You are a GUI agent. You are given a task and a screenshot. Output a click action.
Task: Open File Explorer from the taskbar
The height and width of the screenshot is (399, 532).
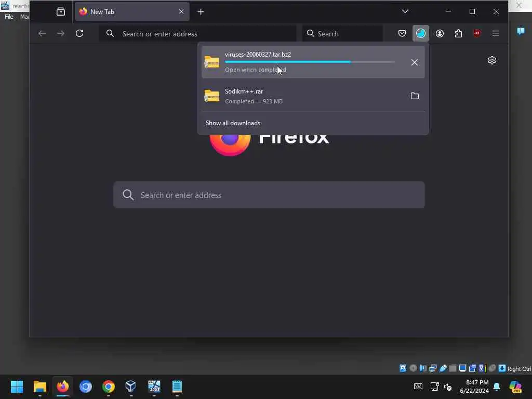[39, 387]
